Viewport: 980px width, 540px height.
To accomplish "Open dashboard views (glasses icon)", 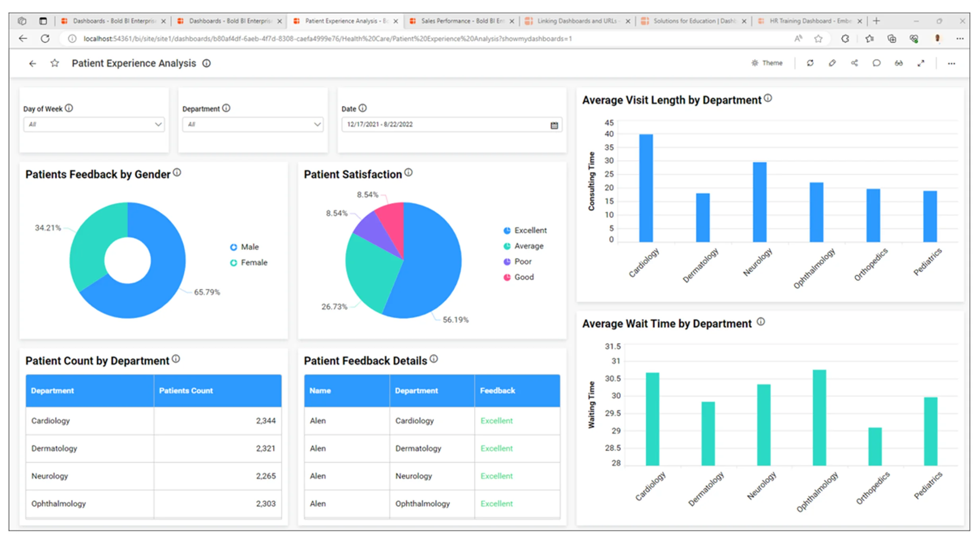I will click(899, 63).
